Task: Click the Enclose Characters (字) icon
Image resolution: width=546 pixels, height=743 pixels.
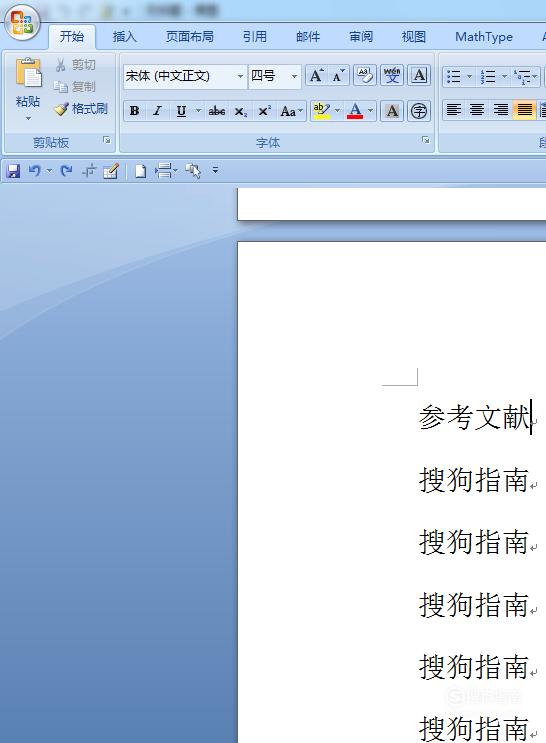Action: point(419,111)
